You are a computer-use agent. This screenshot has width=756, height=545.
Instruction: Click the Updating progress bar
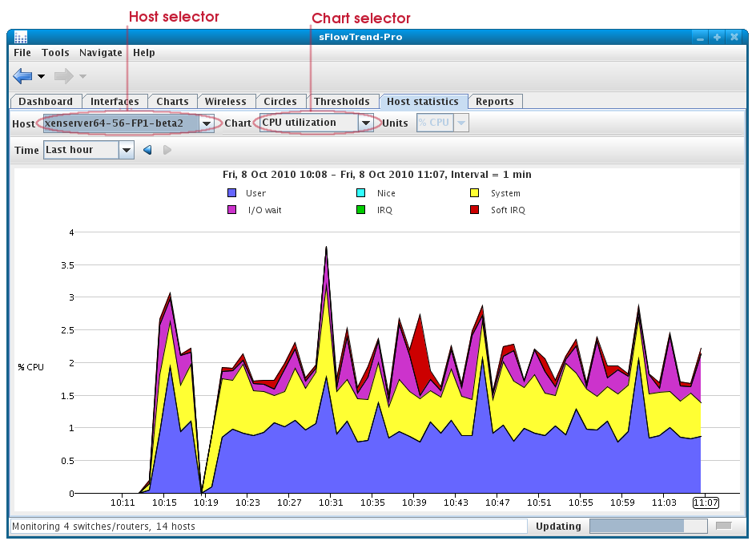pos(648,526)
